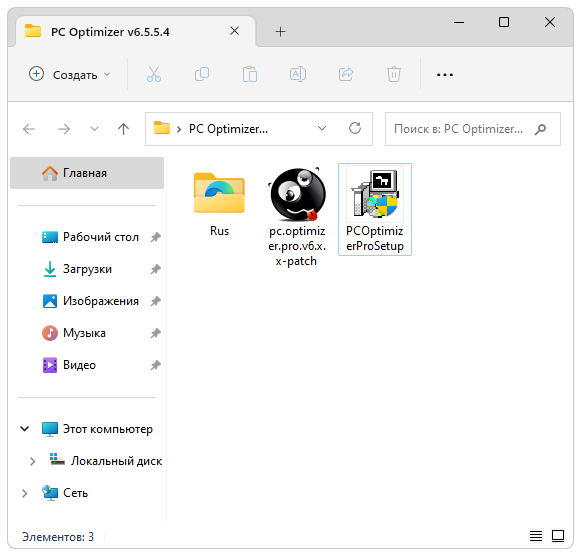The image size is (577, 555).
Task: Open Главная in the sidebar
Action: coord(87,173)
